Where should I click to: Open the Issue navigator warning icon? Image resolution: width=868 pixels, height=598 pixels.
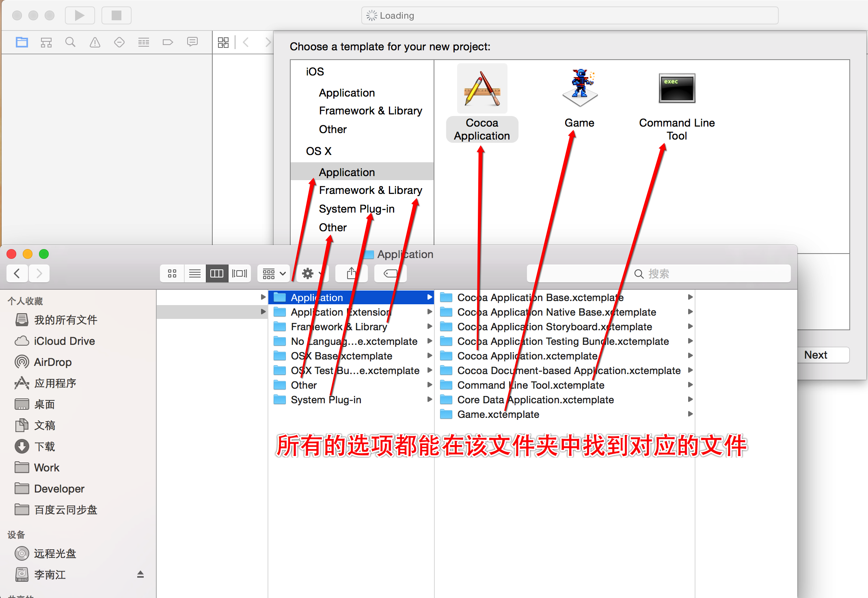(x=95, y=42)
